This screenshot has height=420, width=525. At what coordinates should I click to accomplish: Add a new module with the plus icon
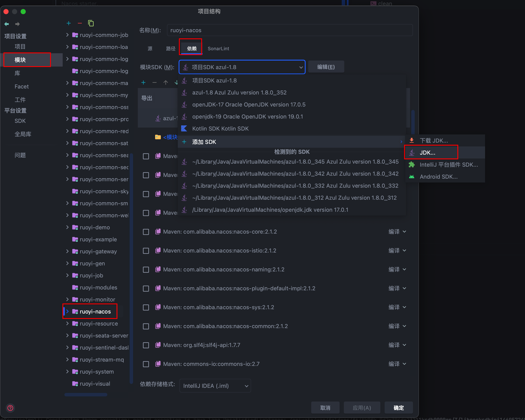point(69,23)
